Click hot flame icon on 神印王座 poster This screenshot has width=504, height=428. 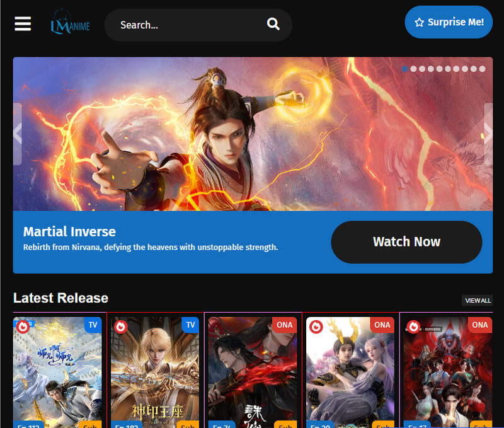coord(120,327)
